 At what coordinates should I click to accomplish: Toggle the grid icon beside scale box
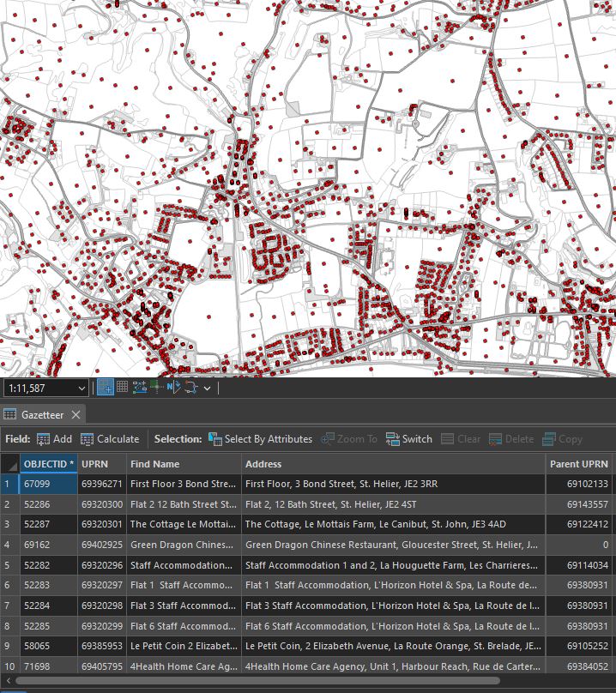click(x=122, y=388)
